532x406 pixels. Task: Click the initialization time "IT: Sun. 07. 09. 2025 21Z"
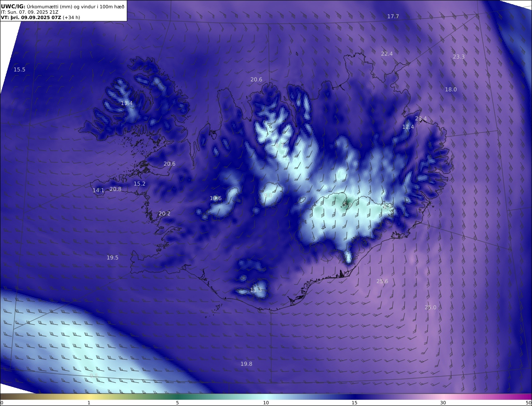click(30, 12)
